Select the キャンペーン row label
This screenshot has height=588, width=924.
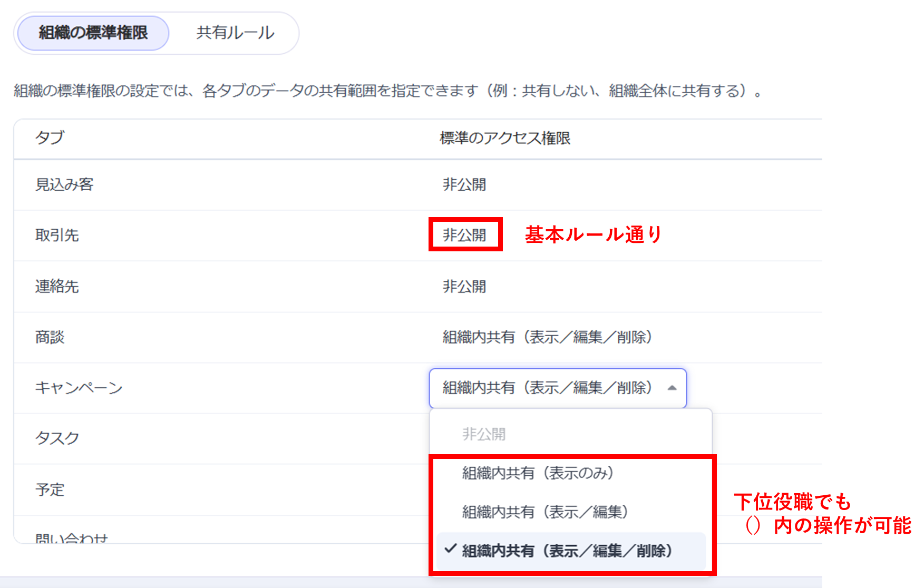point(79,388)
